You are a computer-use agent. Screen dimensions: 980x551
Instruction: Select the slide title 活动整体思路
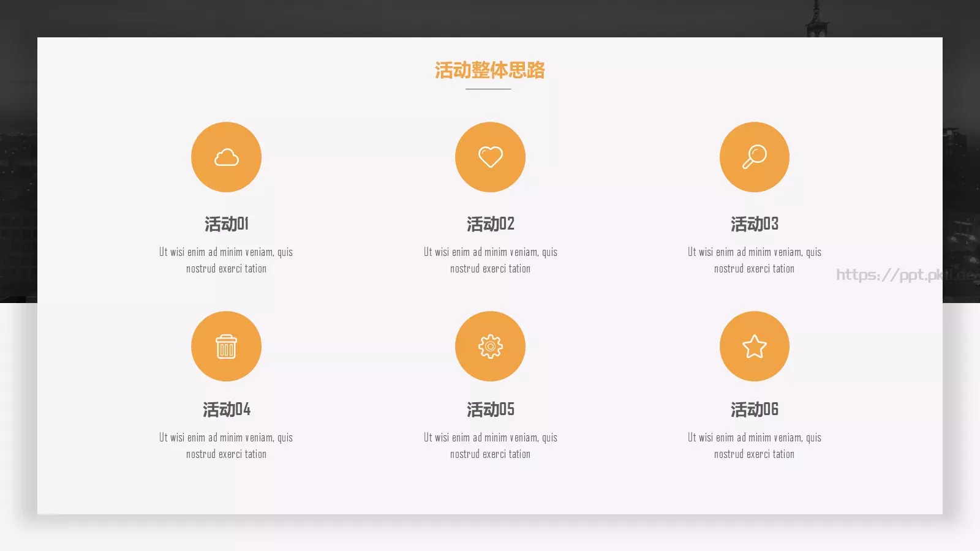(x=489, y=70)
